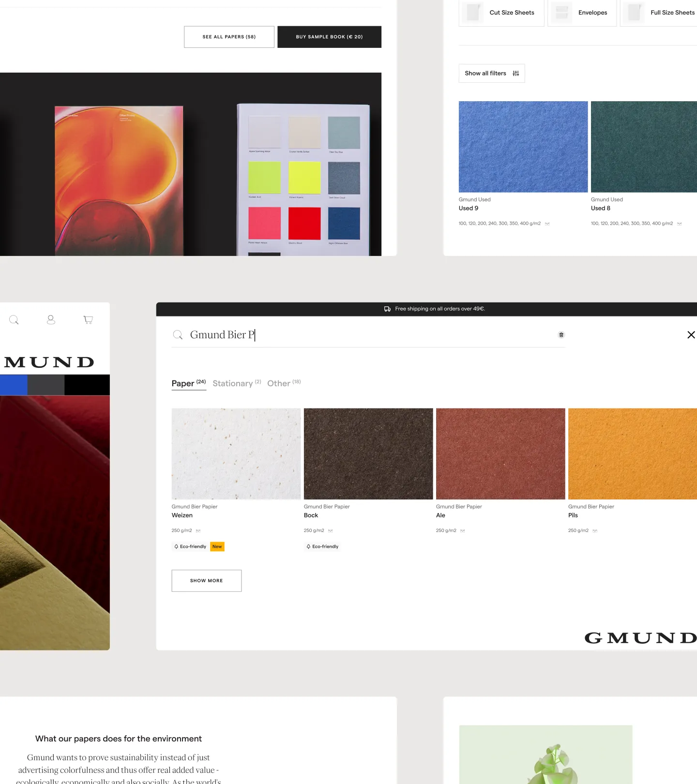Switch to the Stationary (2) tab
Image resolution: width=697 pixels, height=784 pixels.
(x=237, y=383)
